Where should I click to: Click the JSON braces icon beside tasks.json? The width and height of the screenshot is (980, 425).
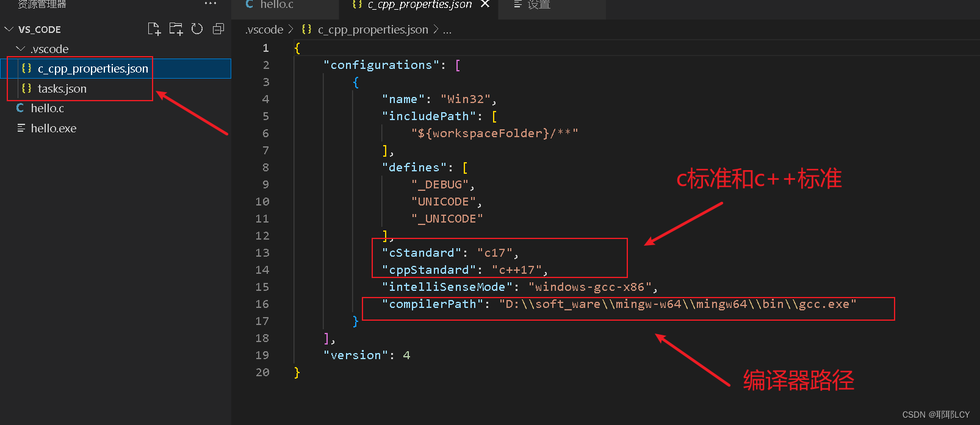click(26, 88)
